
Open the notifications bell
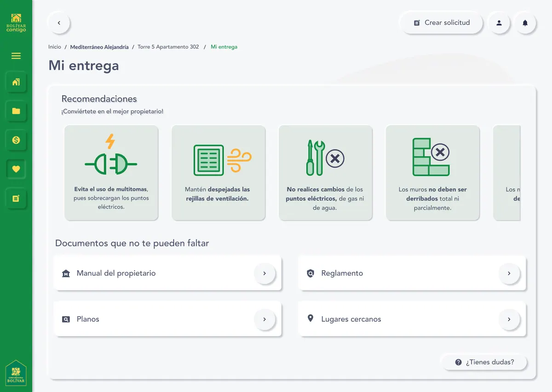click(525, 23)
